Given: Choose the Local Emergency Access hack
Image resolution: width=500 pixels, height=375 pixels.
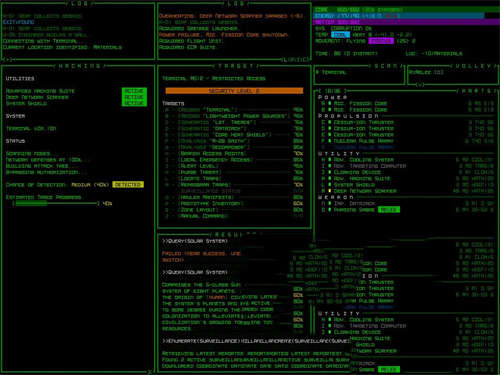Looking at the screenshot, I should point(234,160).
